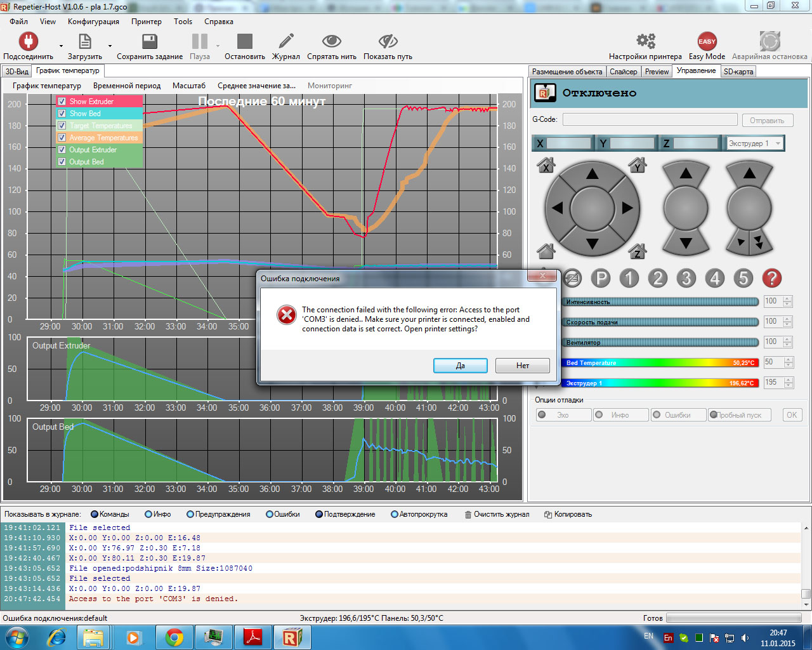Click the Home X axis icon
This screenshot has width=812, height=650.
tap(546, 166)
